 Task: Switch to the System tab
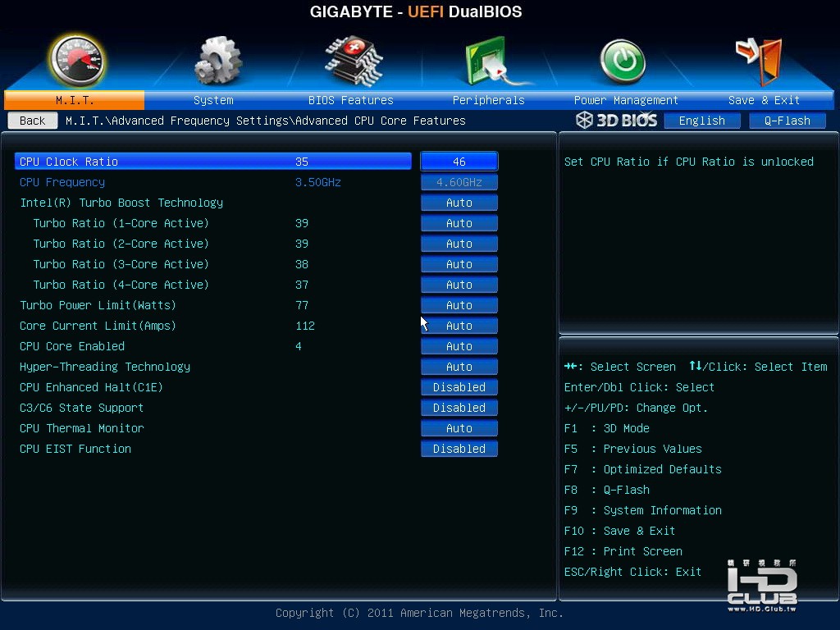tap(213, 100)
